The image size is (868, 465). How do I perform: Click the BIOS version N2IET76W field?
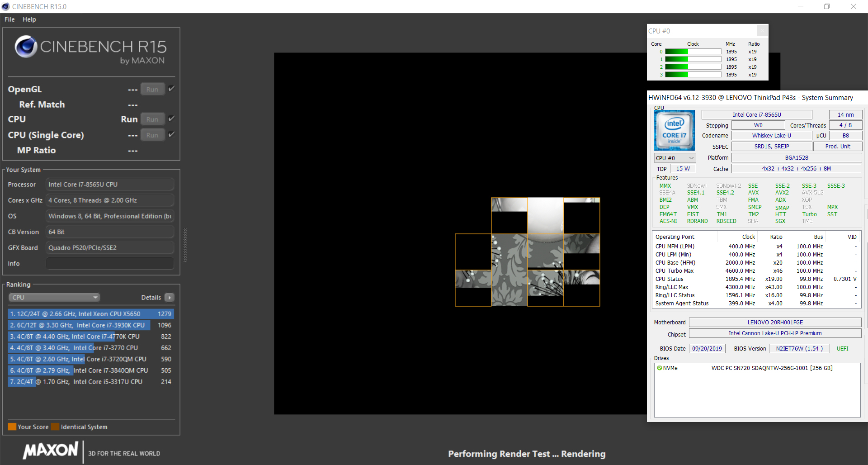pyautogui.click(x=799, y=349)
